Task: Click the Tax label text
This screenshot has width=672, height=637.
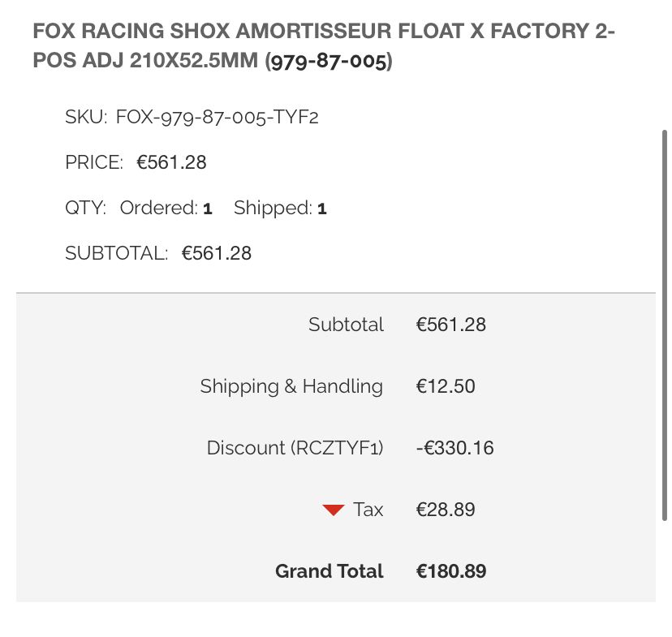Action: click(368, 510)
